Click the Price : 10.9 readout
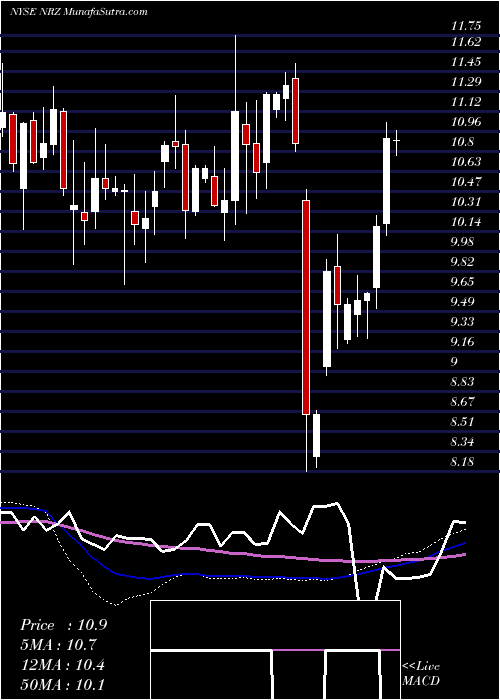 click(63, 625)
